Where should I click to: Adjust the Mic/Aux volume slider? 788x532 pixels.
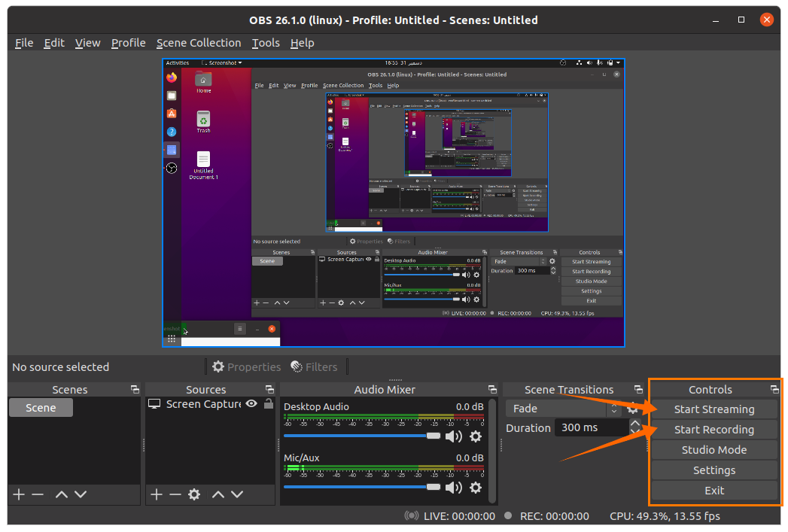tap(362, 487)
